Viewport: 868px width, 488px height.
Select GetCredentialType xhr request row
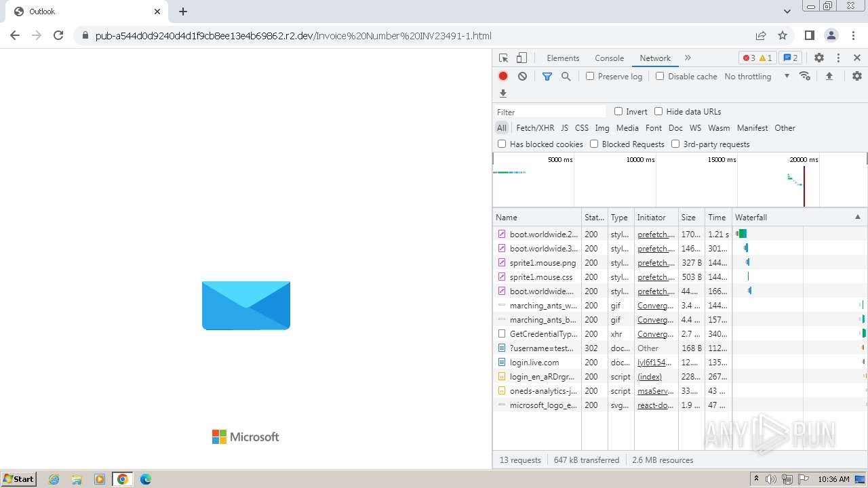680,334
